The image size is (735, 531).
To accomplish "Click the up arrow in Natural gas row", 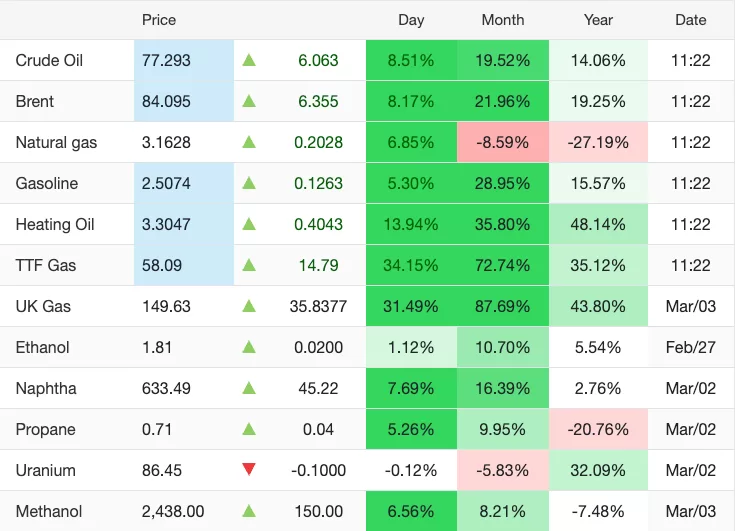I will 249,143.
